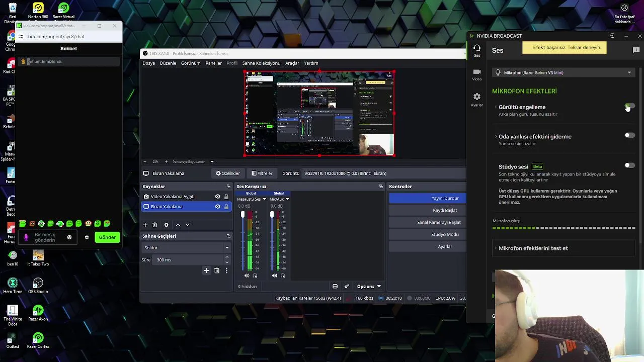Open Sahne Koleksiyonu menu in OBS
The image size is (644, 362).
coord(261,63)
